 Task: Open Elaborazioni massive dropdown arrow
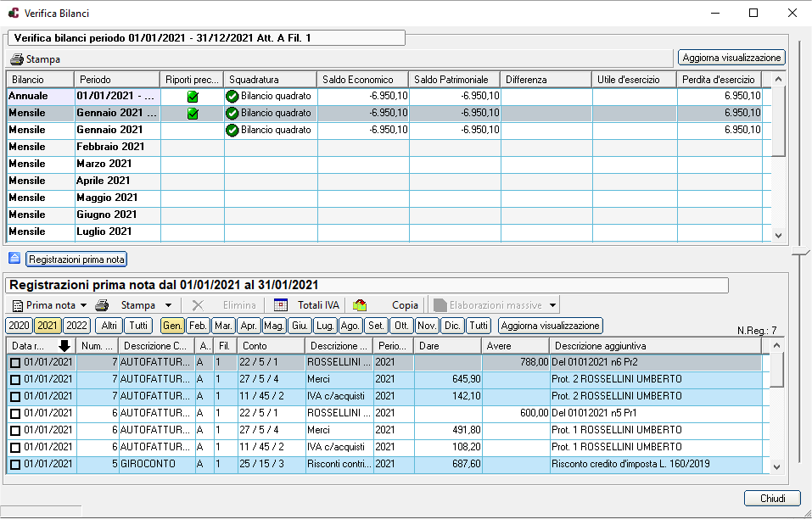click(553, 305)
